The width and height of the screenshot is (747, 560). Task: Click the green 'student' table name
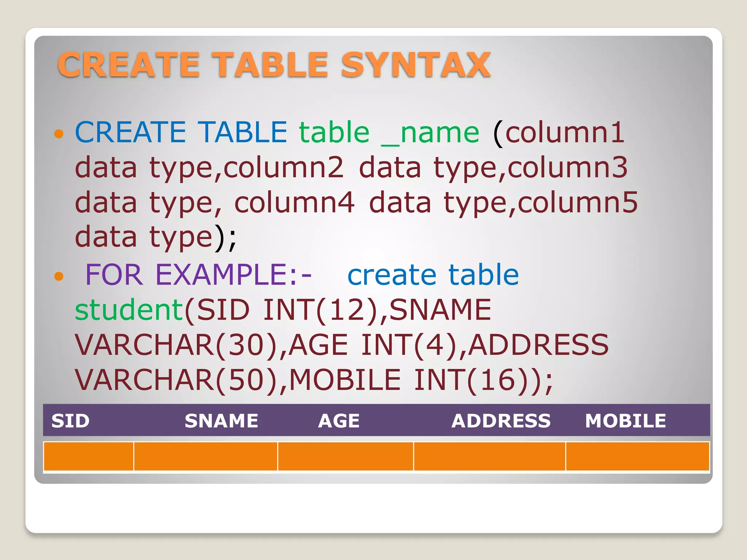point(129,310)
